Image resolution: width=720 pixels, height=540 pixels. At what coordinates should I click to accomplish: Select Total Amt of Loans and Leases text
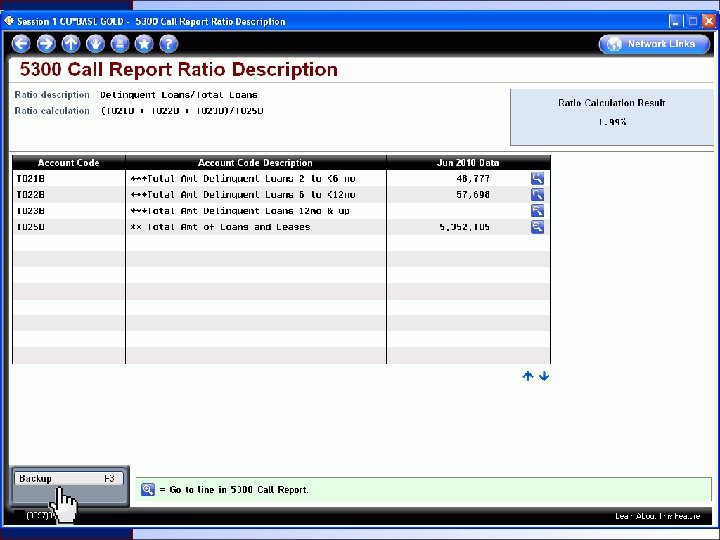coord(220,227)
